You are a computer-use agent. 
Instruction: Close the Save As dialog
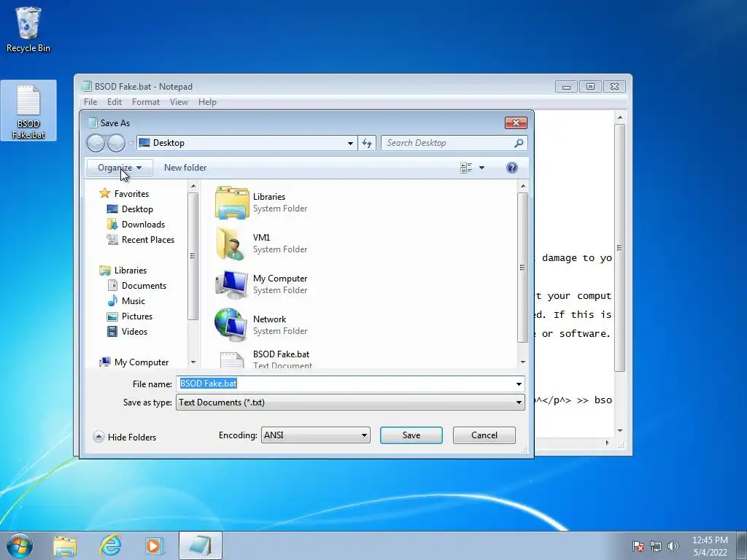(516, 122)
